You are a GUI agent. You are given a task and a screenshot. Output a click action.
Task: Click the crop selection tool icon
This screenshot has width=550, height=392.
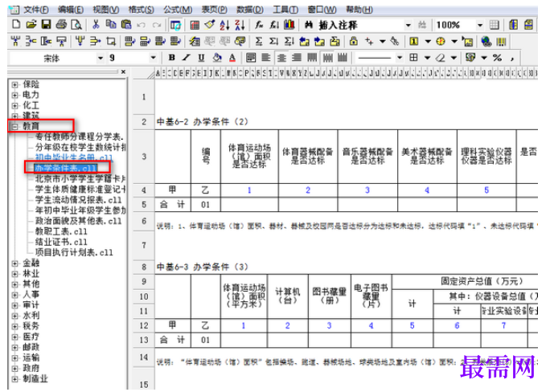coord(111,41)
